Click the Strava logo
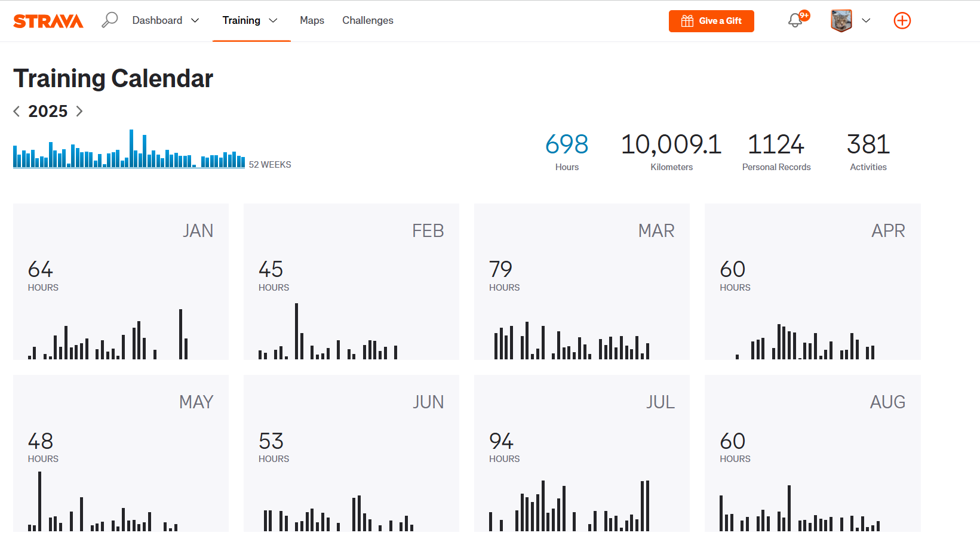This screenshot has height=542, width=980. pyautogui.click(x=48, y=21)
